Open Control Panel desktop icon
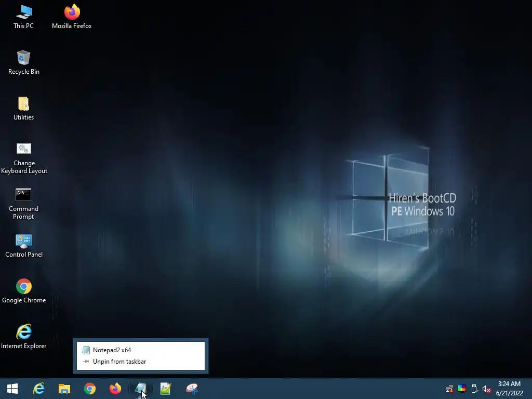Screen dimensions: 532x399 click(x=24, y=246)
